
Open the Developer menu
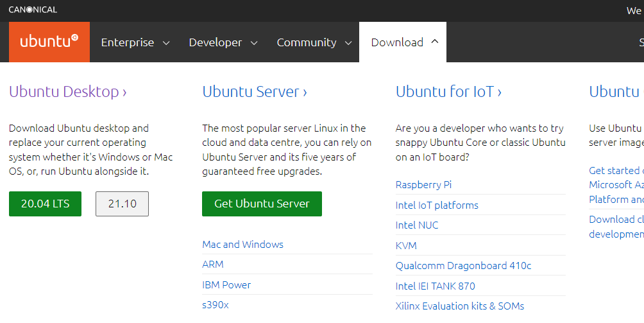click(x=223, y=42)
